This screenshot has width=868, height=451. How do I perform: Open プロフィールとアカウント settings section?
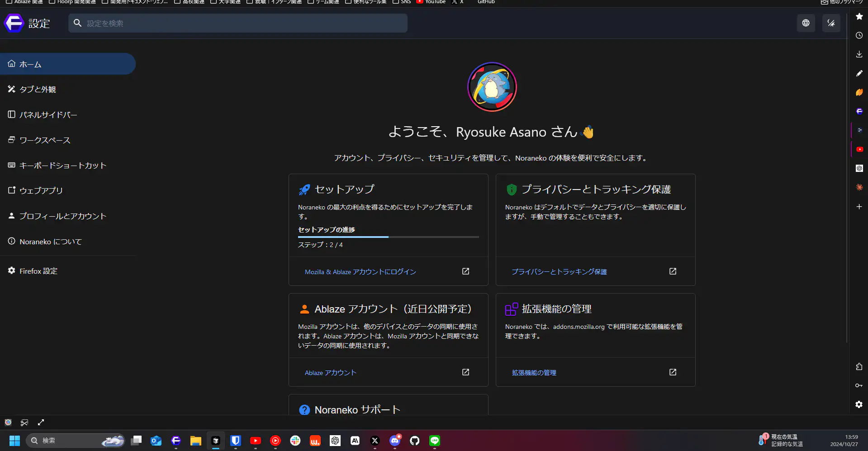(68, 216)
